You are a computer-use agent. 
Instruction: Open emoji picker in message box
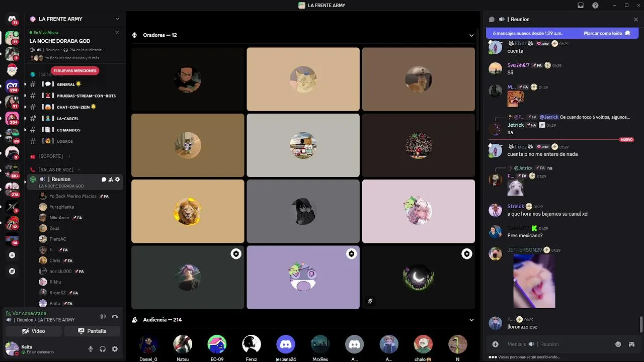click(618, 344)
